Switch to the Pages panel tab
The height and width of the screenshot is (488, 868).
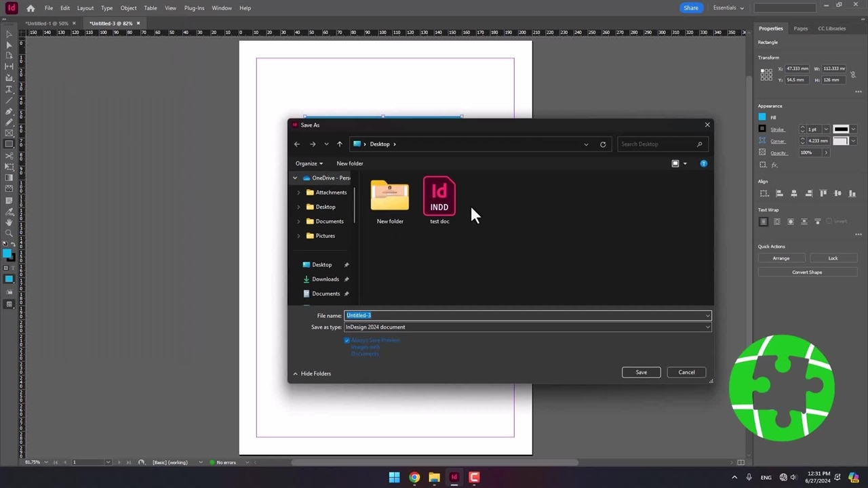[800, 28]
